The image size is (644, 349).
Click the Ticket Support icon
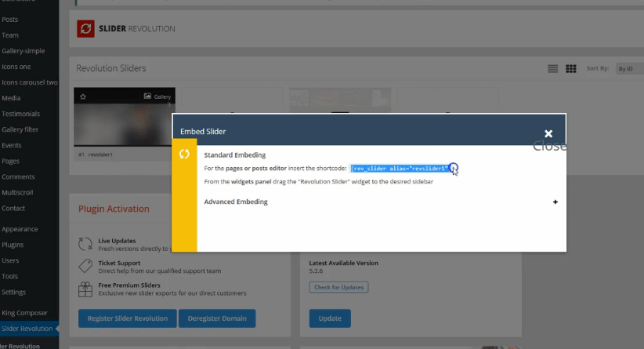point(85,266)
